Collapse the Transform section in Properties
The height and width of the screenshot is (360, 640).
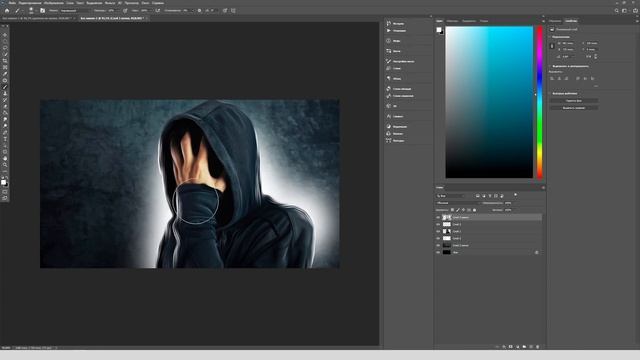point(550,37)
